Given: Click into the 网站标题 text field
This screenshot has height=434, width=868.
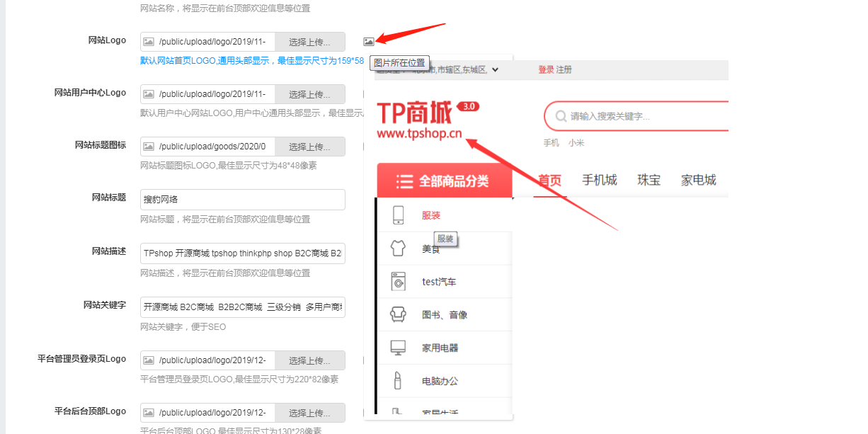Looking at the screenshot, I should 242,200.
